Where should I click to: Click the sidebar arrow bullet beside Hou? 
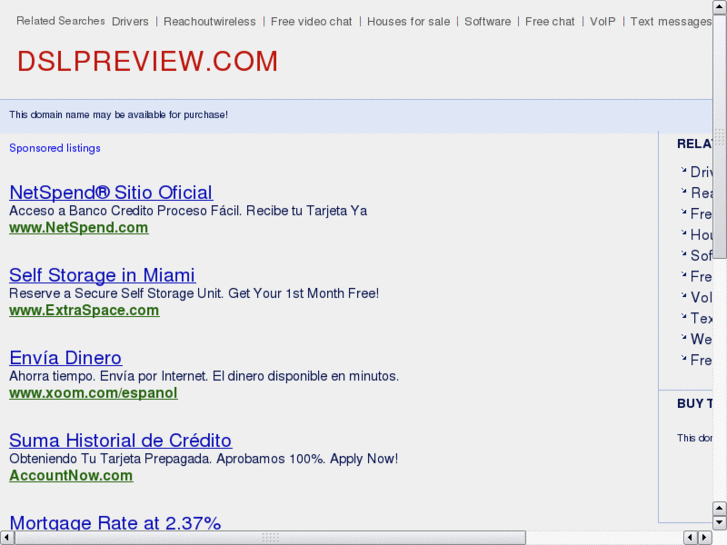pos(683,233)
